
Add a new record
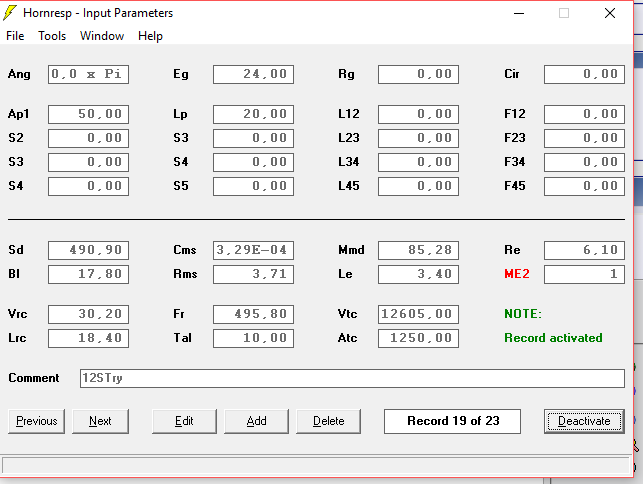tap(256, 421)
